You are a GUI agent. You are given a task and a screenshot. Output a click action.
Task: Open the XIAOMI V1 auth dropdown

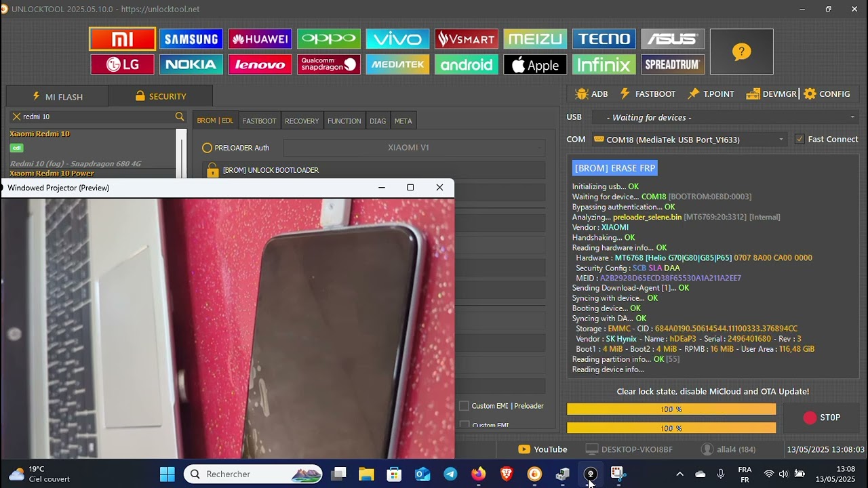click(414, 148)
